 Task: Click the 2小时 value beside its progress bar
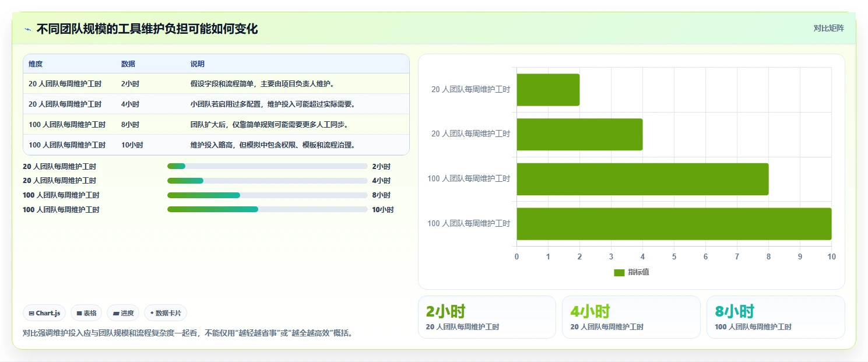pyautogui.click(x=381, y=167)
